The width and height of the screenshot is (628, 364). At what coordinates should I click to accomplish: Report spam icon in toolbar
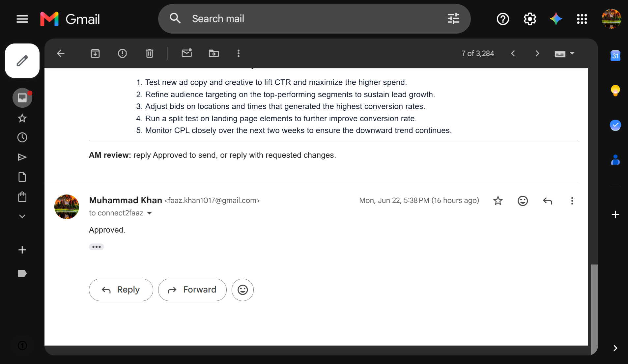tap(122, 53)
